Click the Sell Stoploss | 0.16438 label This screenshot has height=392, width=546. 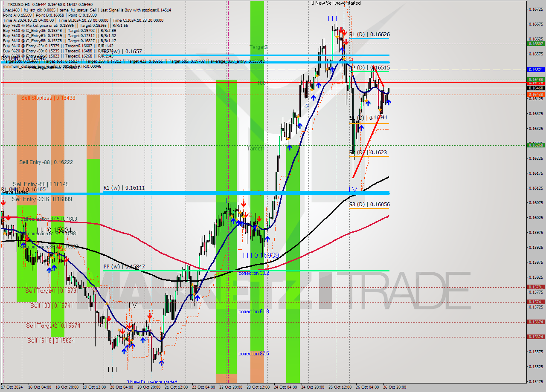(x=48, y=98)
